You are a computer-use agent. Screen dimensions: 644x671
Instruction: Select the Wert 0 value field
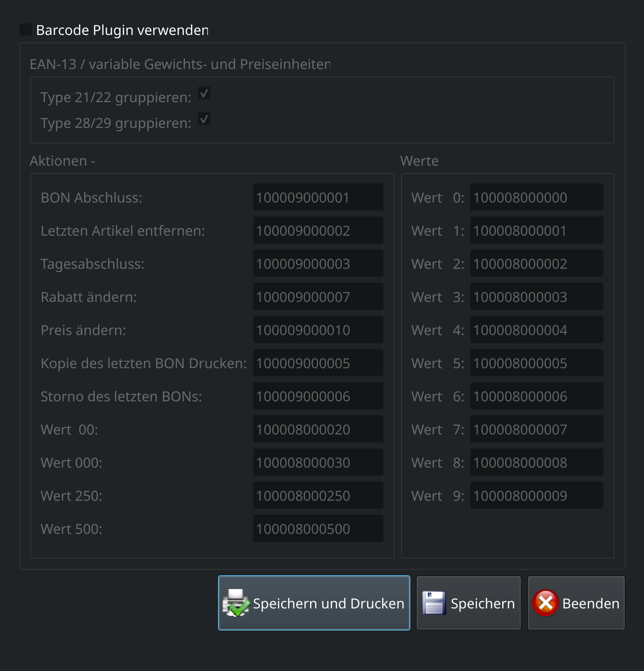click(x=537, y=197)
